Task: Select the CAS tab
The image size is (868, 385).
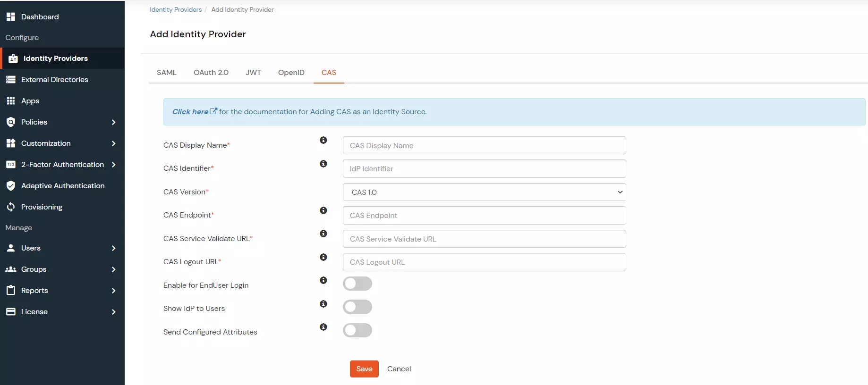Action: (x=329, y=73)
